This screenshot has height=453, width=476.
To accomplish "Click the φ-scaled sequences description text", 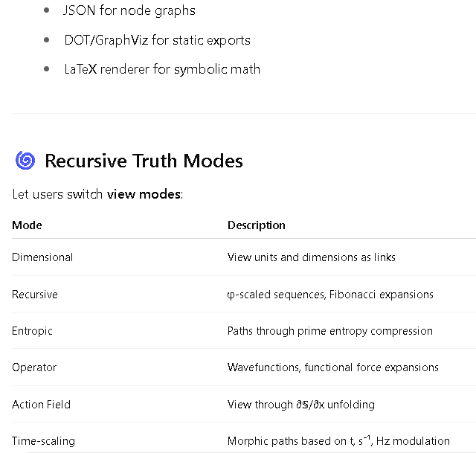I will coord(330,295).
